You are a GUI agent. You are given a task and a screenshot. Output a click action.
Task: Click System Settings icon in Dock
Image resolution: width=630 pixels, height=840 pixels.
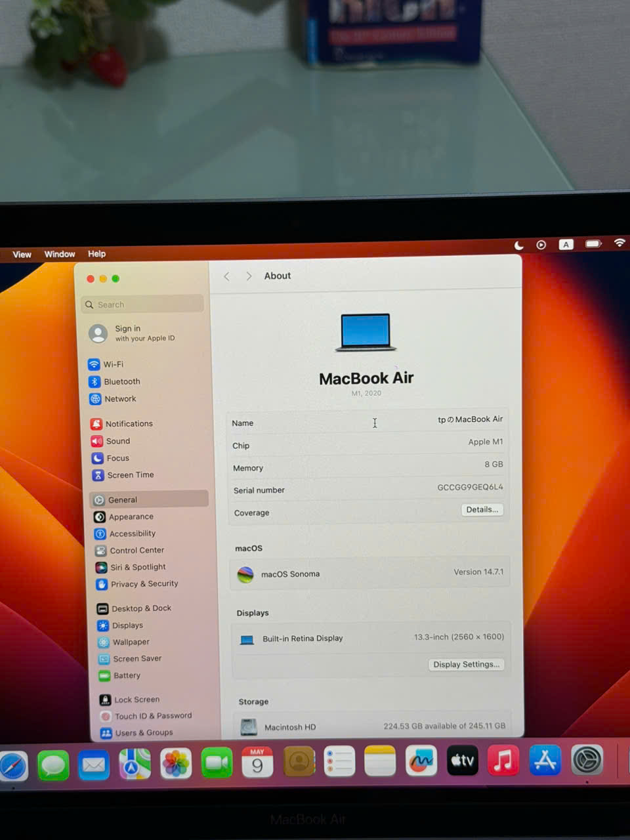coord(587,760)
